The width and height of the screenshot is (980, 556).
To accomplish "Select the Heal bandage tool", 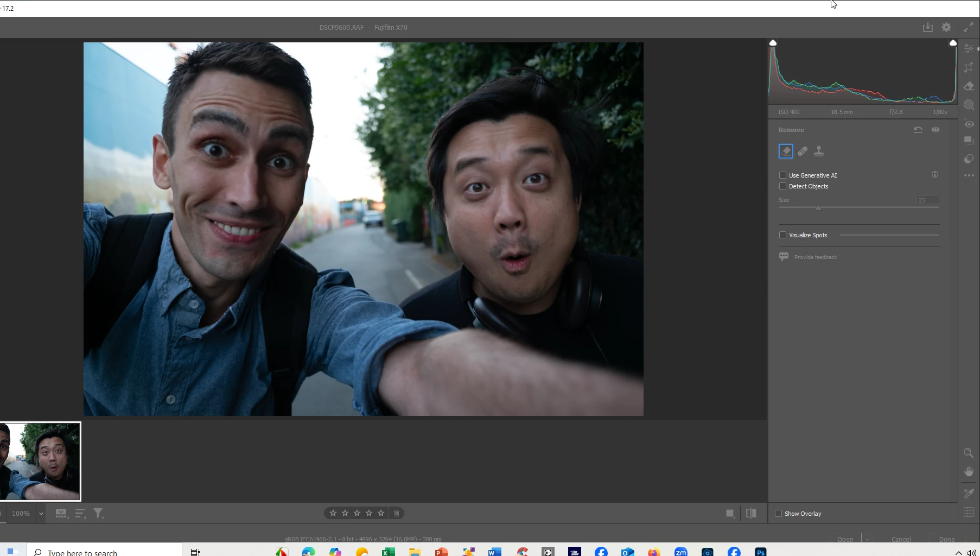I will point(803,151).
